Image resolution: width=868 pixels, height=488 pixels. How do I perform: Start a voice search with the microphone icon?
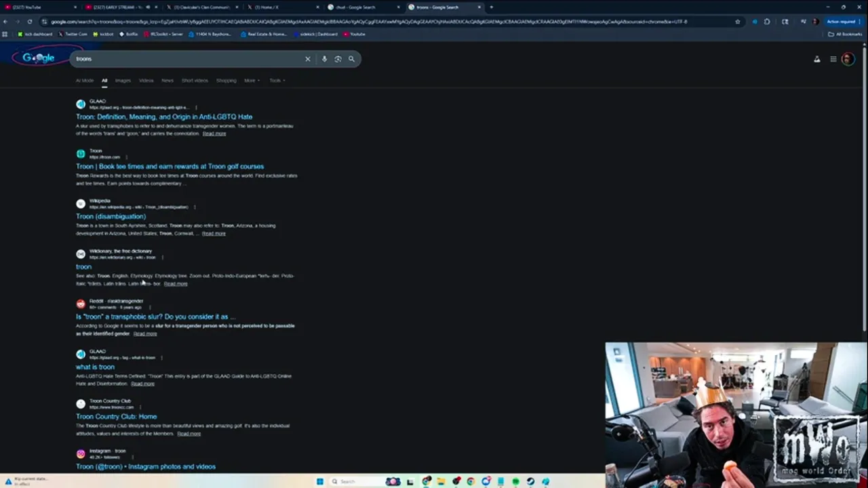(x=324, y=59)
